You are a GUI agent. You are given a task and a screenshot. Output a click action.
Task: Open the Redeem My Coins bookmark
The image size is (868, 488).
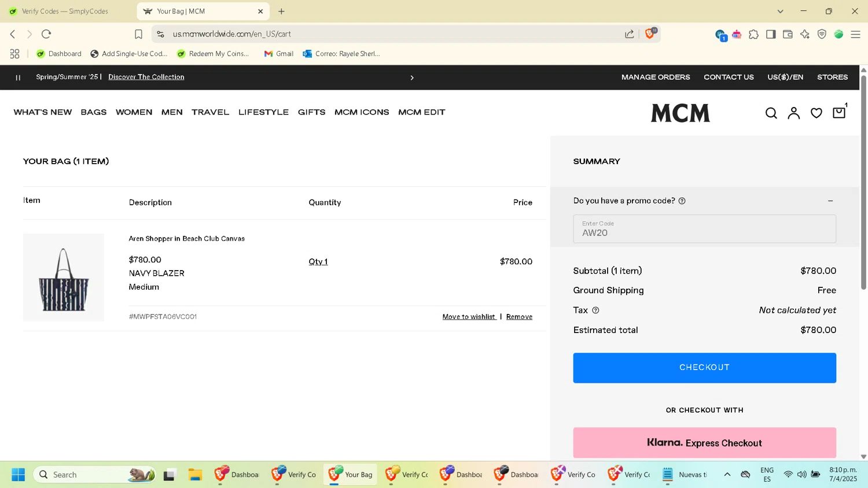tap(213, 54)
